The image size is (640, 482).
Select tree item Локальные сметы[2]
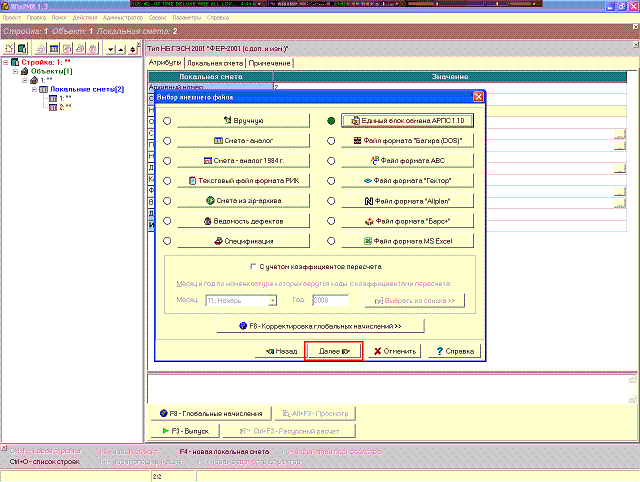pyautogui.click(x=87, y=89)
